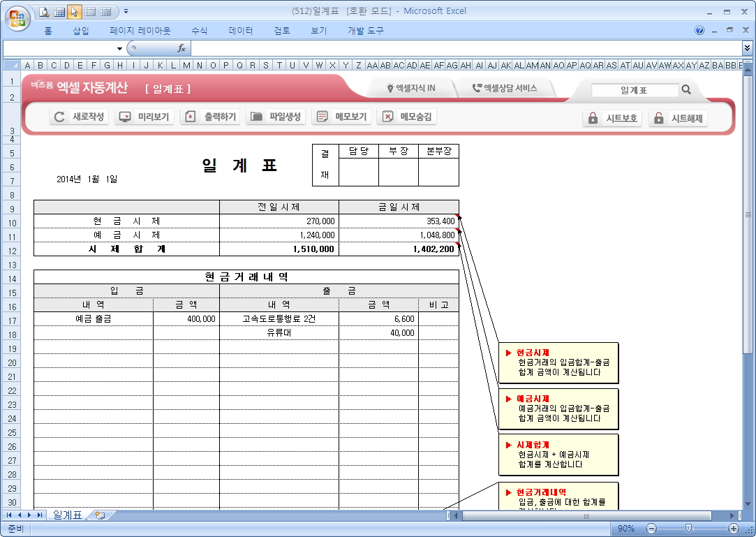Viewport: 756px width, 537px height.
Task: Expand the formula bar
Action: tap(748, 48)
